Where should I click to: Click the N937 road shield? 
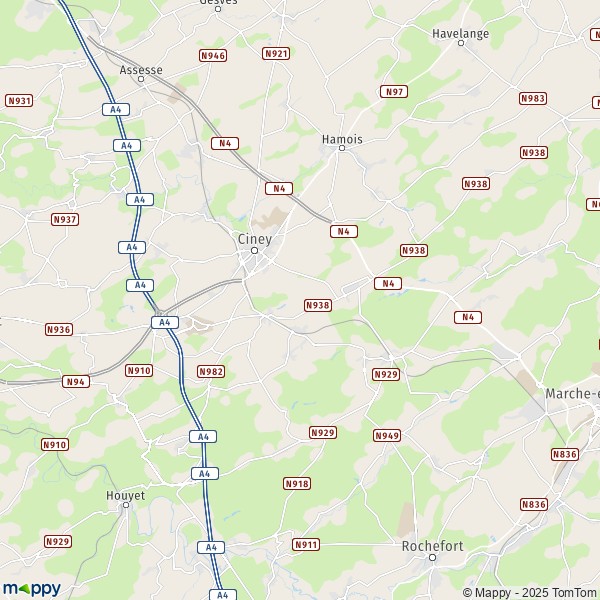tap(65, 220)
